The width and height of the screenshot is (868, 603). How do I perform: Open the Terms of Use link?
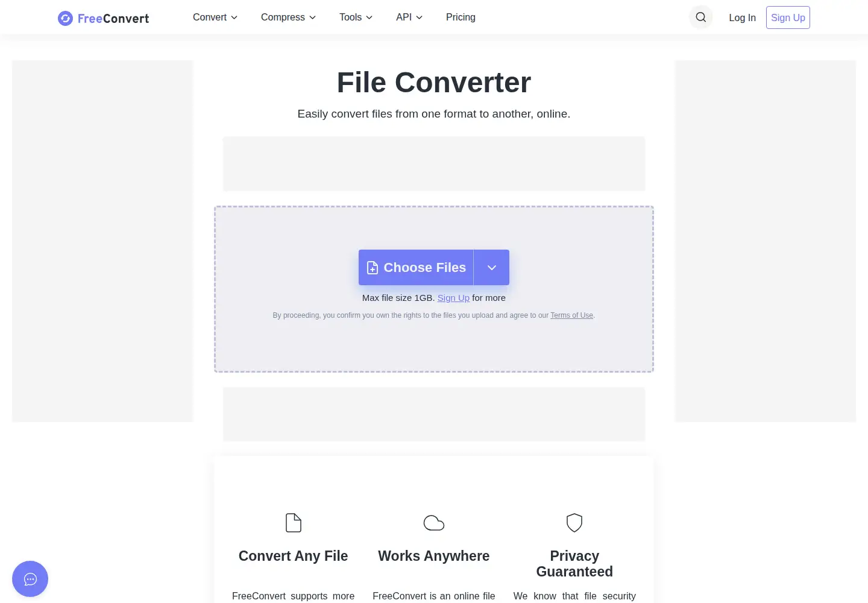click(x=571, y=315)
